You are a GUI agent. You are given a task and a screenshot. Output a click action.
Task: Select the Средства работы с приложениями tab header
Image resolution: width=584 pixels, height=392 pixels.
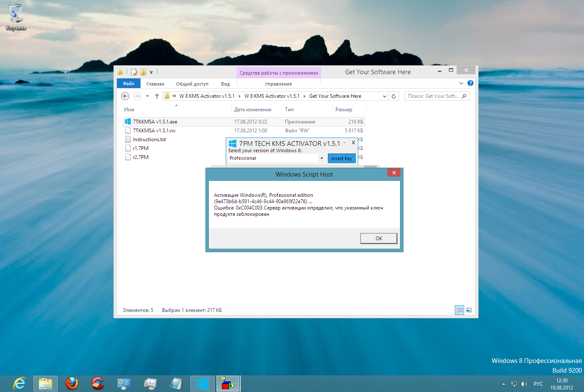[x=279, y=72]
